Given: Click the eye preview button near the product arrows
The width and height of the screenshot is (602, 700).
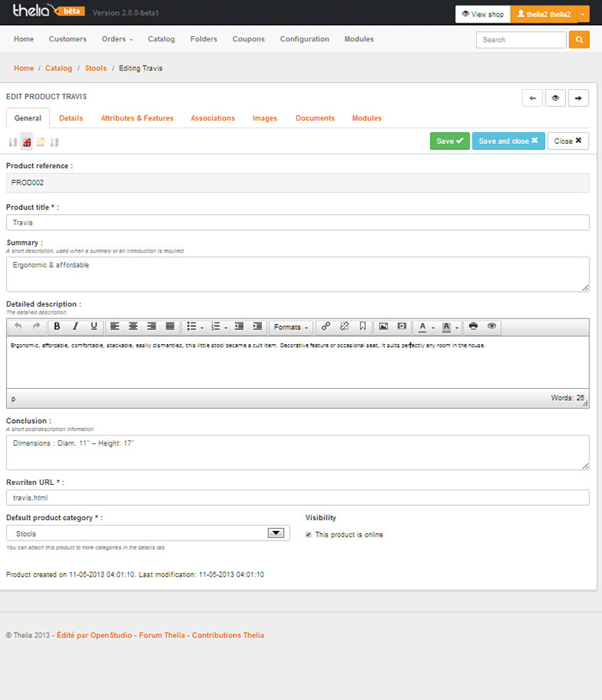Looking at the screenshot, I should pos(556,98).
